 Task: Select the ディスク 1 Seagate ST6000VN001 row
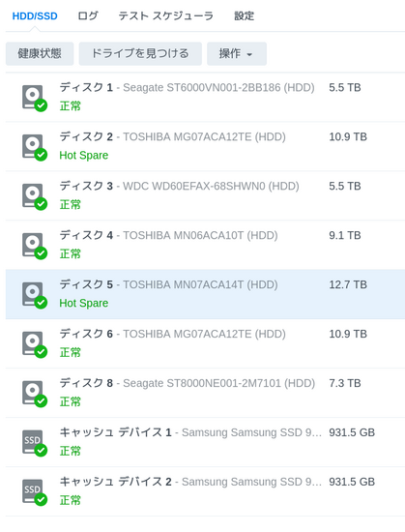click(205, 97)
